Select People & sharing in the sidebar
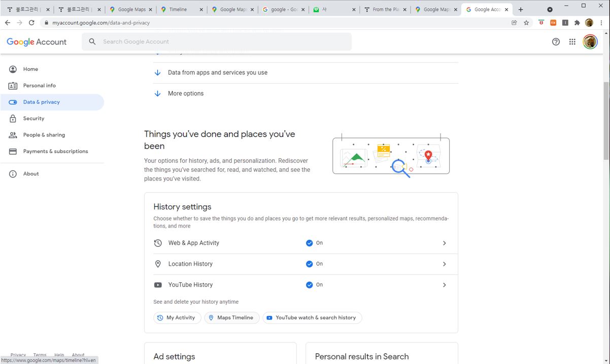Viewport: 610px width, 364px height. tap(52, 135)
